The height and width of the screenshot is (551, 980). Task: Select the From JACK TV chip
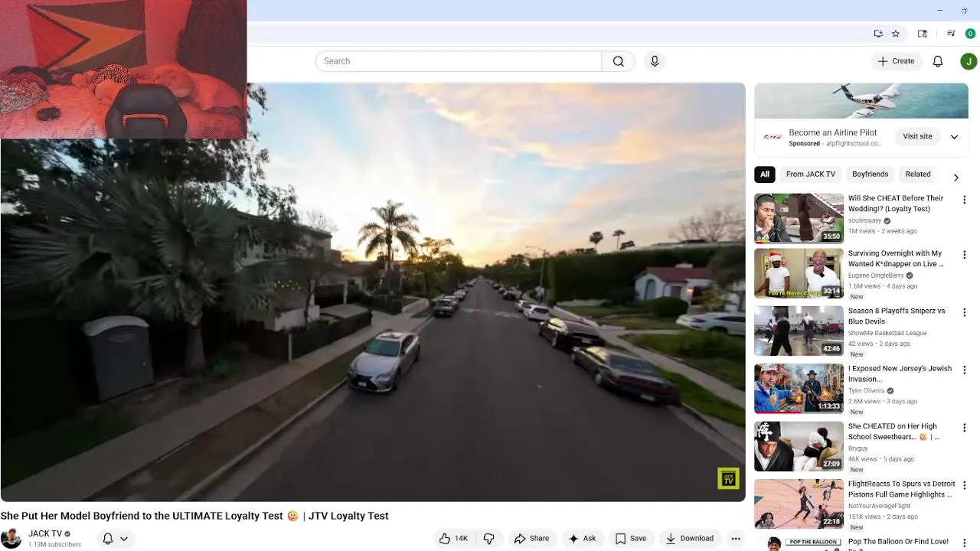(811, 174)
